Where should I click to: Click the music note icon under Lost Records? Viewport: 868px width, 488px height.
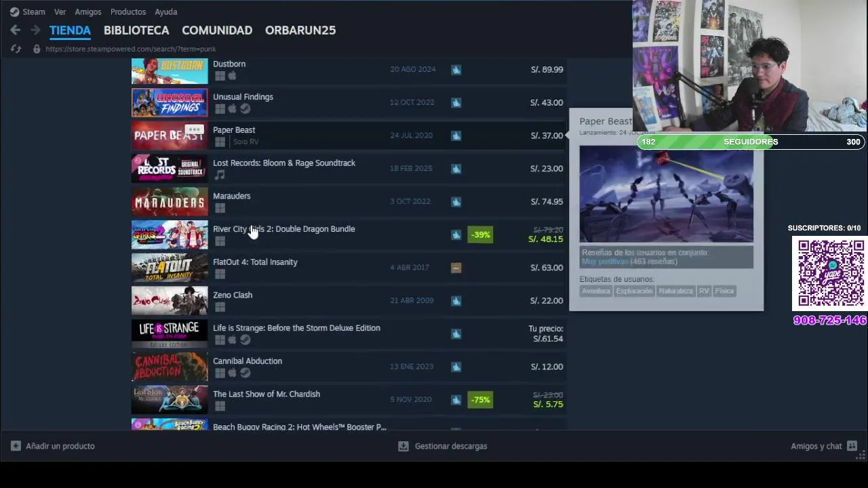[x=220, y=175]
